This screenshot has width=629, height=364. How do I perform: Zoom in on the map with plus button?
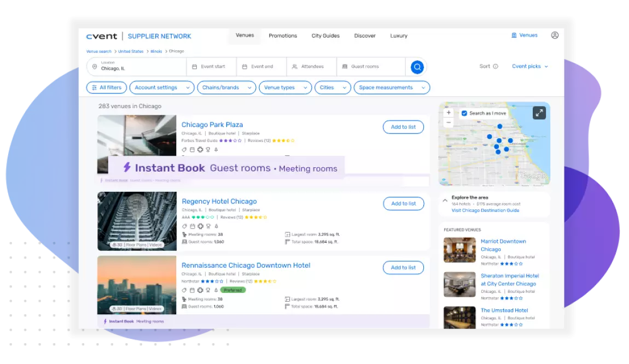pos(449,113)
